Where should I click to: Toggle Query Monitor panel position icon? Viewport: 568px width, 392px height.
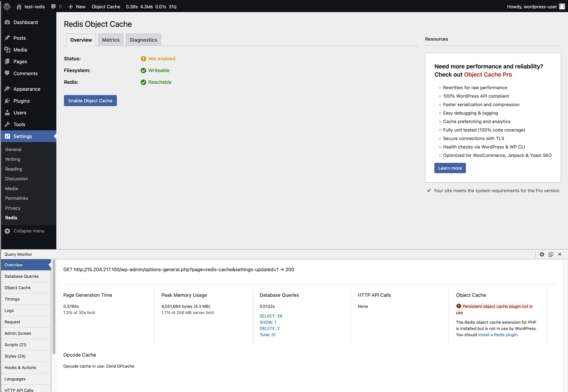coord(551,254)
